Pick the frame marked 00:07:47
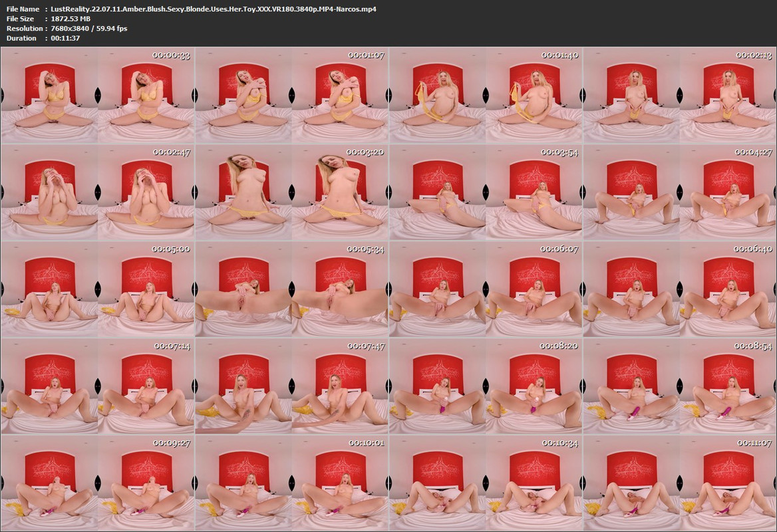 click(x=291, y=386)
